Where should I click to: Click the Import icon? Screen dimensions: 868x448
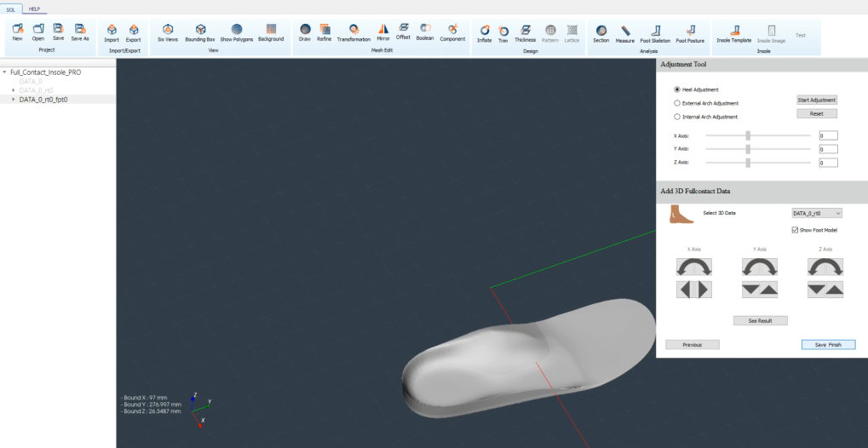112,32
